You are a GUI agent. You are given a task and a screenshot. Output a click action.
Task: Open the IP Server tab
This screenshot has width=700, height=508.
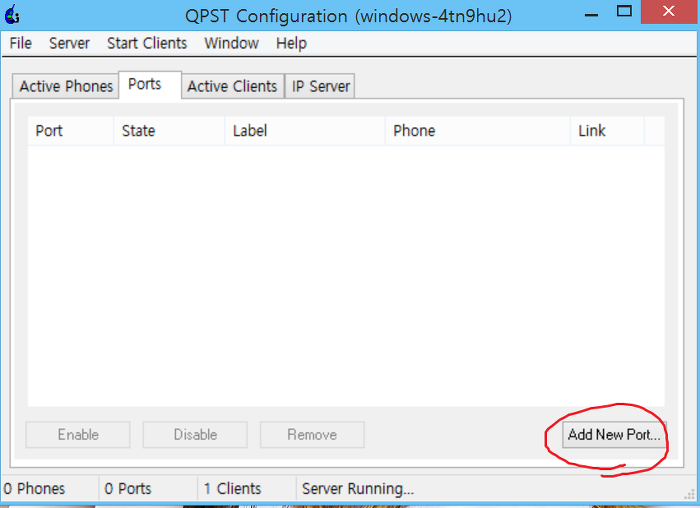pyautogui.click(x=320, y=86)
